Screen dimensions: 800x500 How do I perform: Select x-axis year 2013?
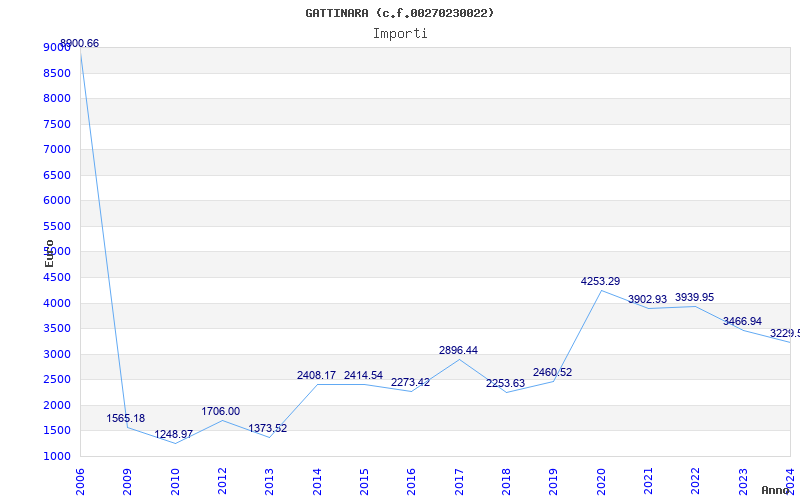[269, 482]
